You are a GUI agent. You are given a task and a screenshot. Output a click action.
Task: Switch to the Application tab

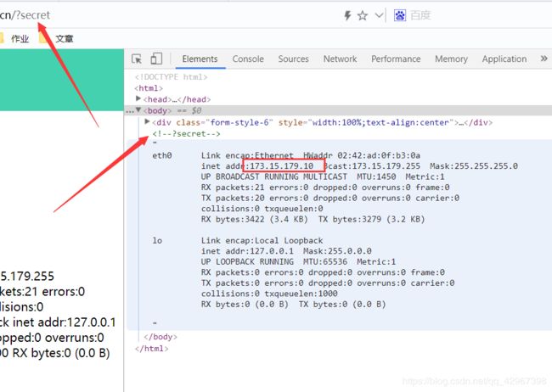point(504,59)
